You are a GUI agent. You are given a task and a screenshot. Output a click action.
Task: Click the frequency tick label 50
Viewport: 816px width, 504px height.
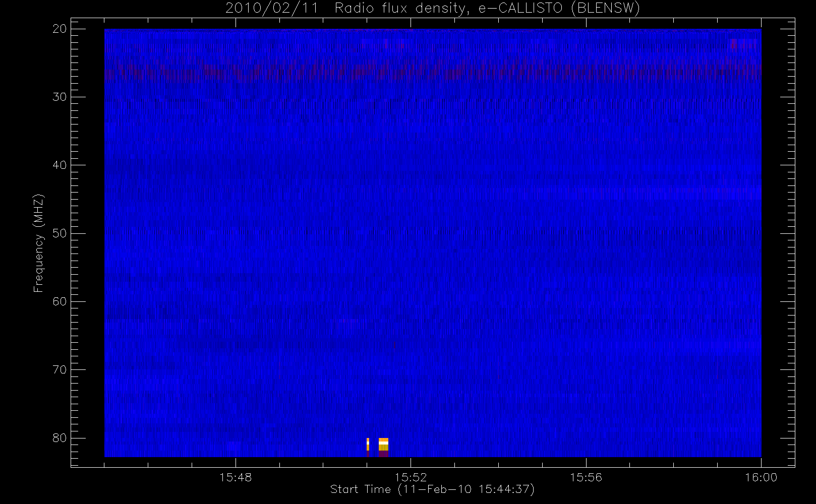[x=60, y=233]
